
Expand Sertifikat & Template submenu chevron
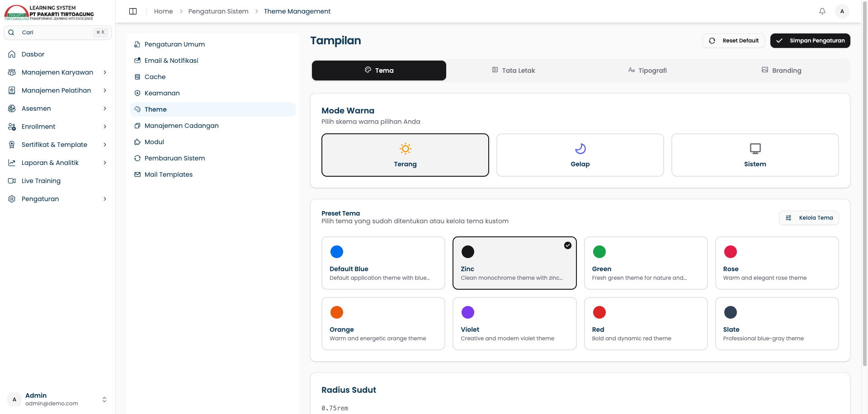click(x=105, y=145)
